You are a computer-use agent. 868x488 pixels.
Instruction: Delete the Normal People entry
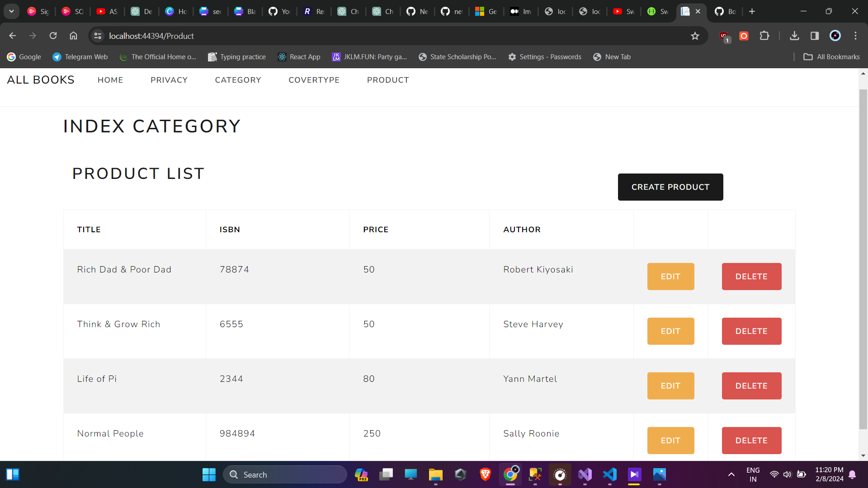(x=751, y=441)
